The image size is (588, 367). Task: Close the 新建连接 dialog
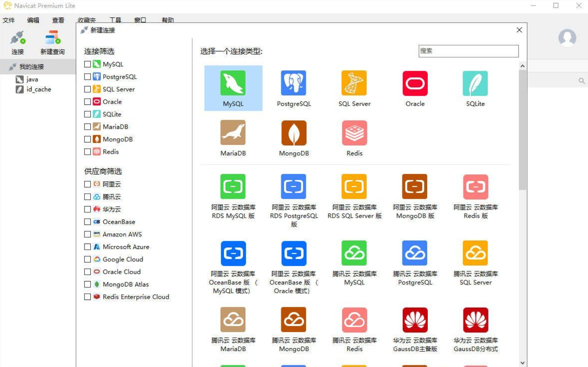pos(519,30)
